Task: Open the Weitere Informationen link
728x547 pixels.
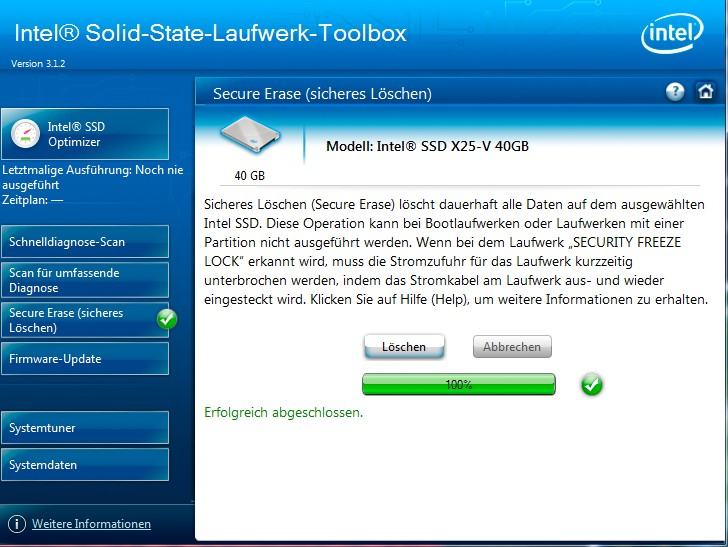Action: 91,524
